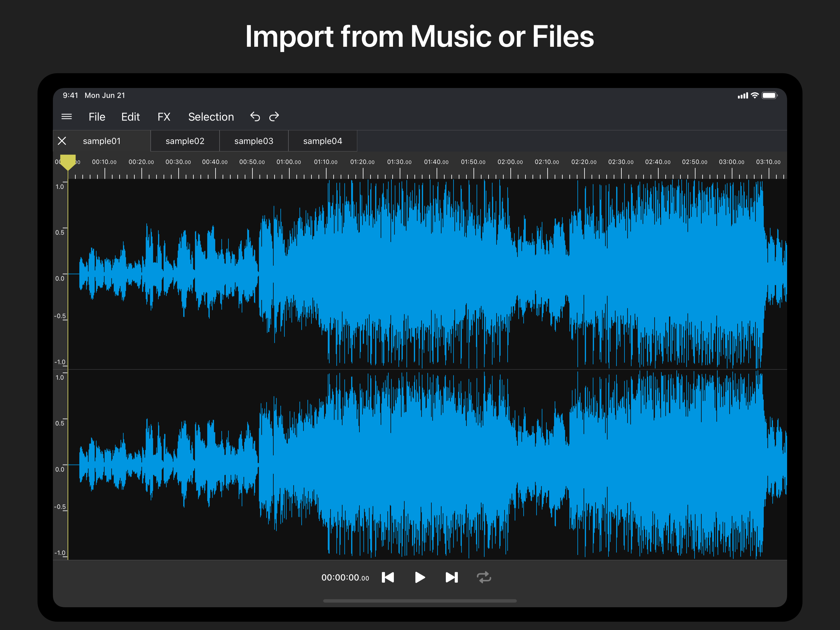Click the redo arrow icon
The width and height of the screenshot is (840, 630).
(x=274, y=117)
